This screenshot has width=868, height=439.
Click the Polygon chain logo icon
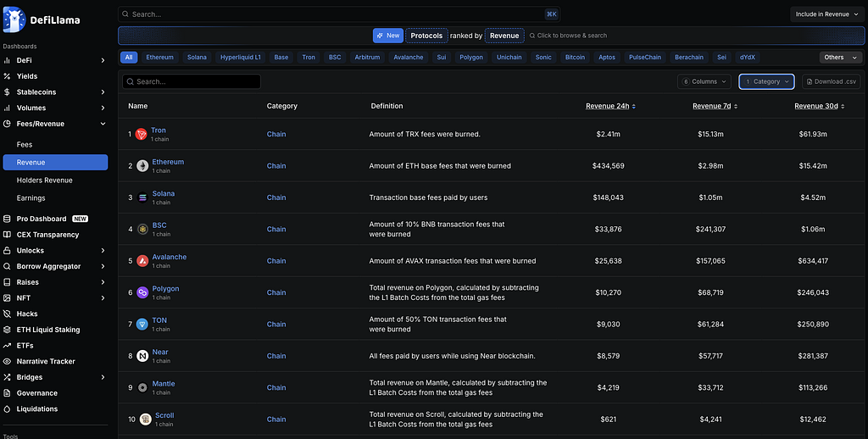pyautogui.click(x=142, y=292)
